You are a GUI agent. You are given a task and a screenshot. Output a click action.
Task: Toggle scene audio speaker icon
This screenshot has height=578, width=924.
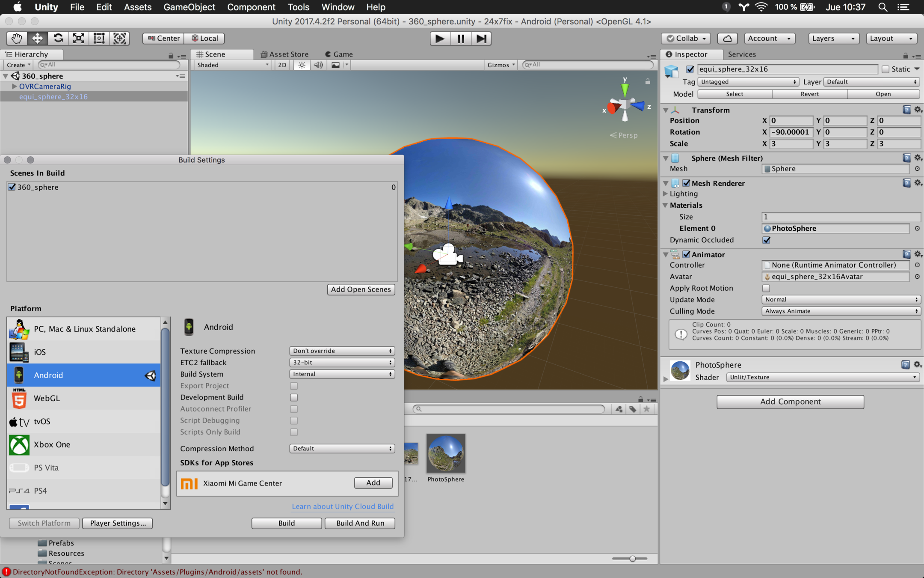(x=318, y=65)
